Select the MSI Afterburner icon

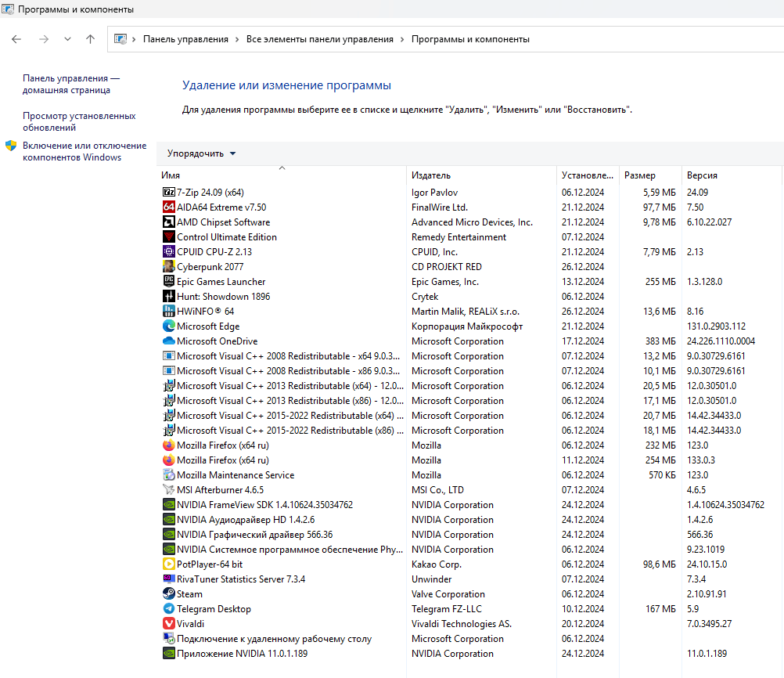168,489
